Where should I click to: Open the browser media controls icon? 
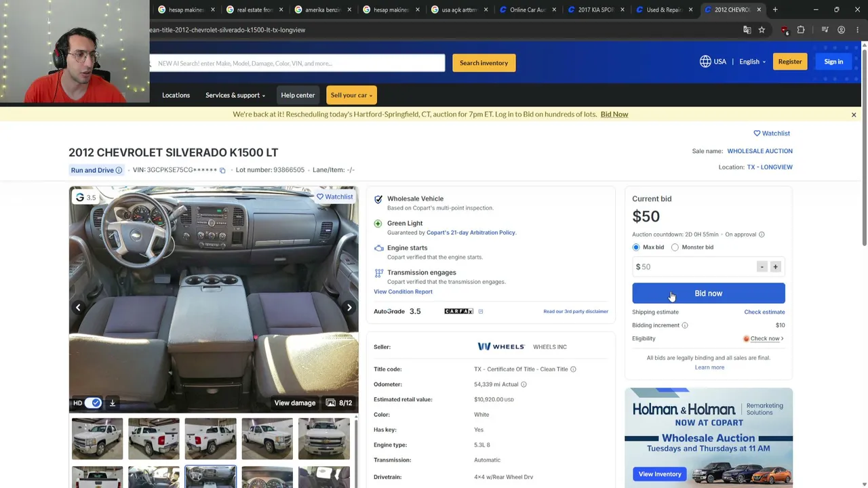(x=825, y=30)
